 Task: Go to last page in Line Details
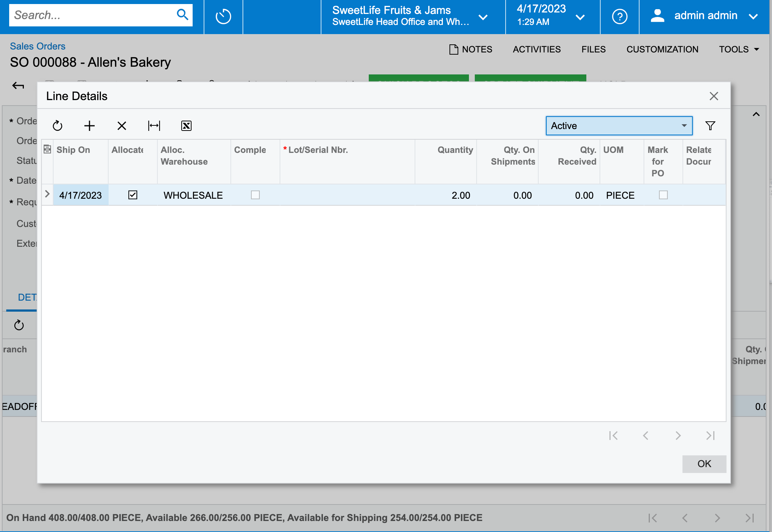(710, 436)
